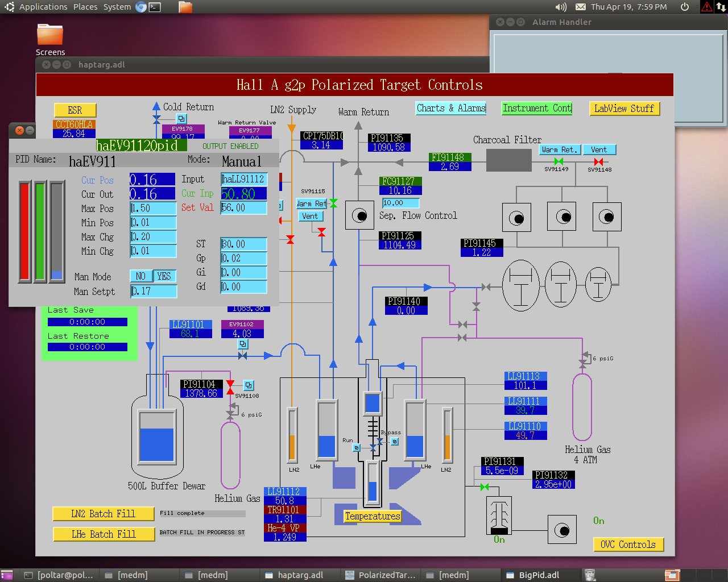
Task: Open Temperatures display button
Action: click(x=373, y=516)
